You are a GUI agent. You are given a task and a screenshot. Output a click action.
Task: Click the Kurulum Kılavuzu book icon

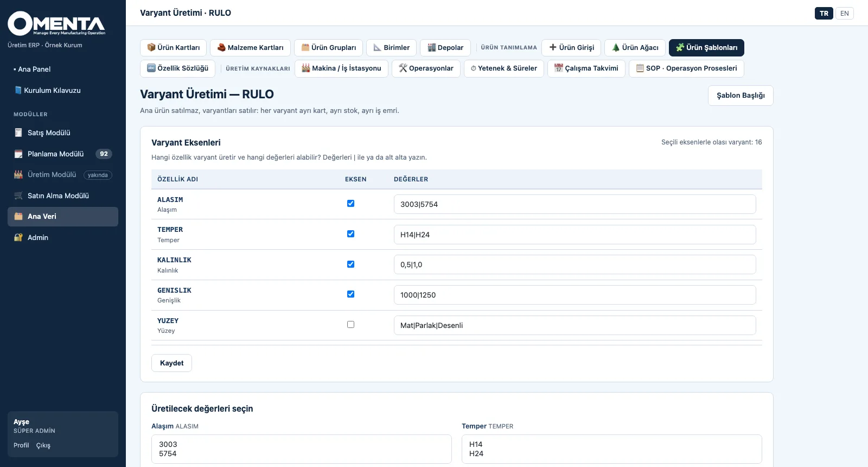[18, 90]
